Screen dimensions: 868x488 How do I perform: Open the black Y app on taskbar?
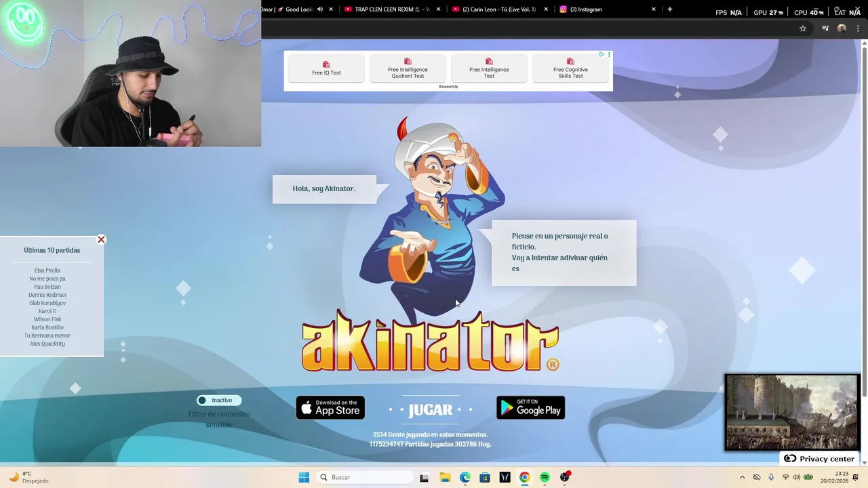coord(505,477)
